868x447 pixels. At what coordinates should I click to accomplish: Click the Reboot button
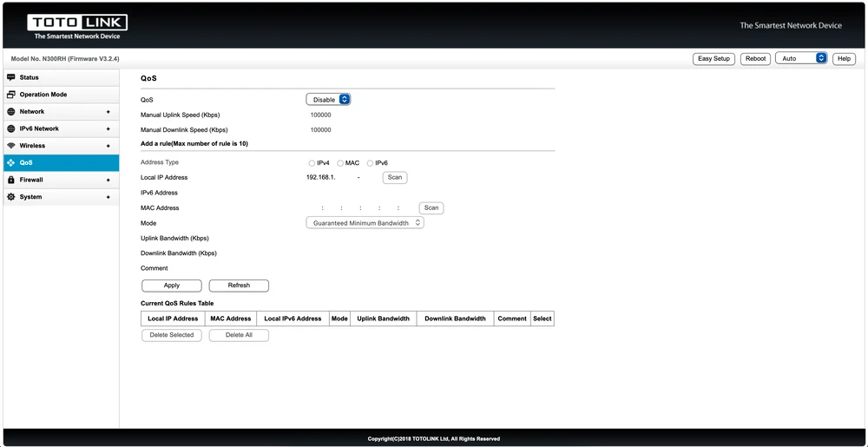tap(755, 58)
